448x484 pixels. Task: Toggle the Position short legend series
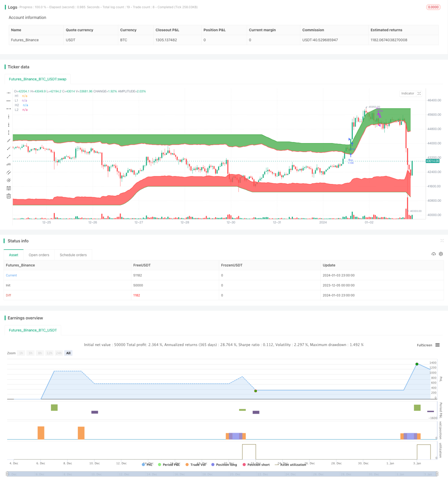coord(256,465)
